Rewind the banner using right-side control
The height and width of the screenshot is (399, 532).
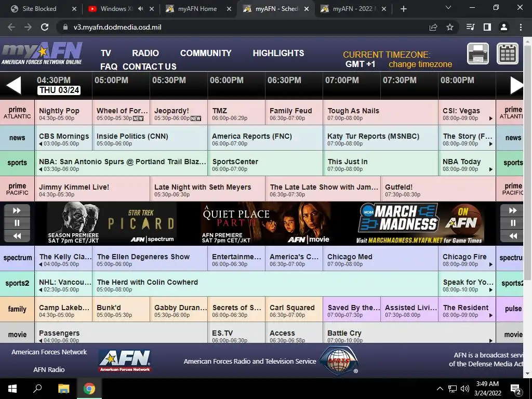click(513, 236)
